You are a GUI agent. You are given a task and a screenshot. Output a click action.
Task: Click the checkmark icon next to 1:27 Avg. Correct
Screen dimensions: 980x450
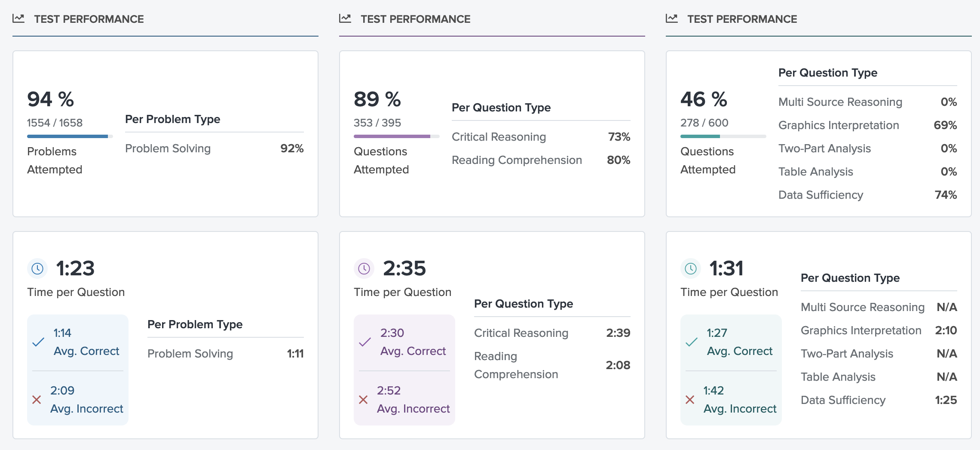(x=692, y=342)
